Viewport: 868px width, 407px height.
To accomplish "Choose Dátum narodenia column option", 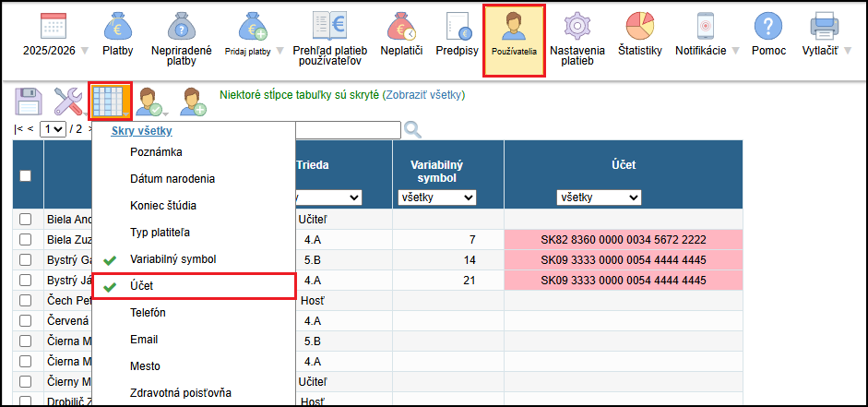I will 172,178.
